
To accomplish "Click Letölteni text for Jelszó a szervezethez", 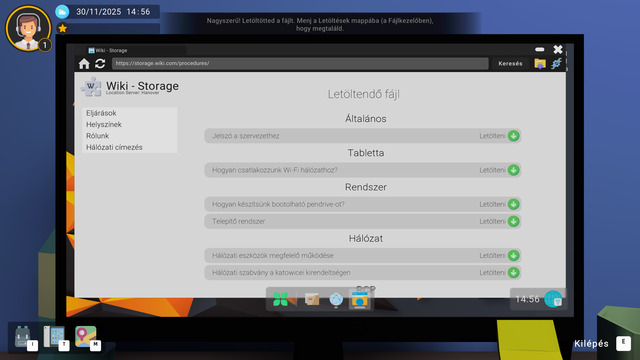I will pyautogui.click(x=492, y=136).
